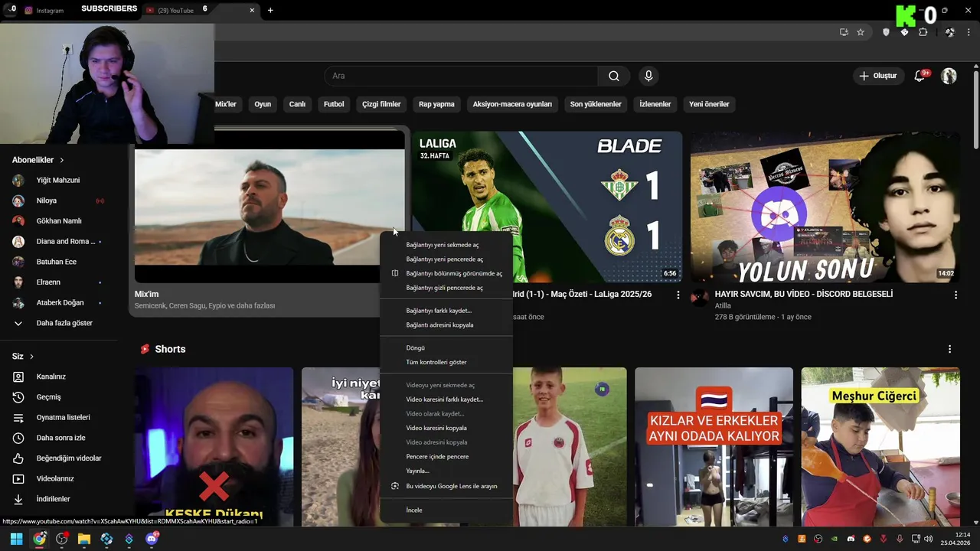Filter by Son yüklenenler chip
This screenshot has width=980, height=551.
click(x=596, y=104)
